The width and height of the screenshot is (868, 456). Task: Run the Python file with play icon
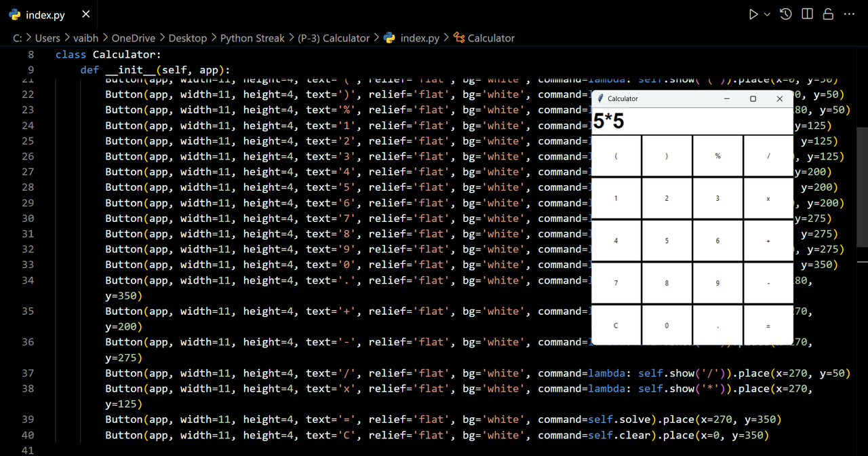[x=753, y=14]
